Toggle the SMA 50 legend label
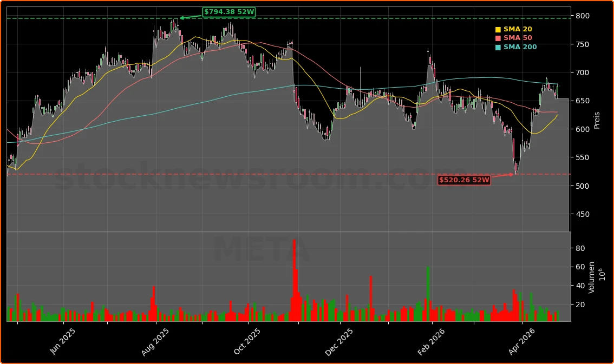Viewport: 614px width, 364px height. point(518,38)
